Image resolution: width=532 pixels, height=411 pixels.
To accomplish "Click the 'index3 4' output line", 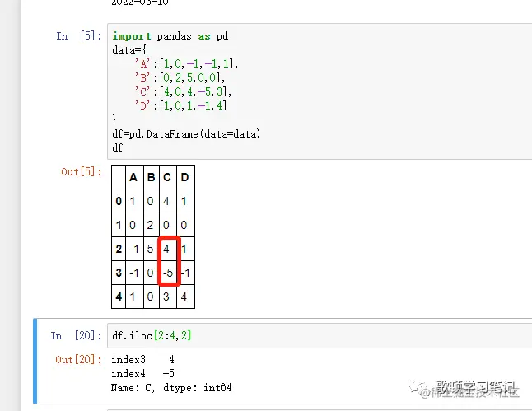I will point(142,359).
